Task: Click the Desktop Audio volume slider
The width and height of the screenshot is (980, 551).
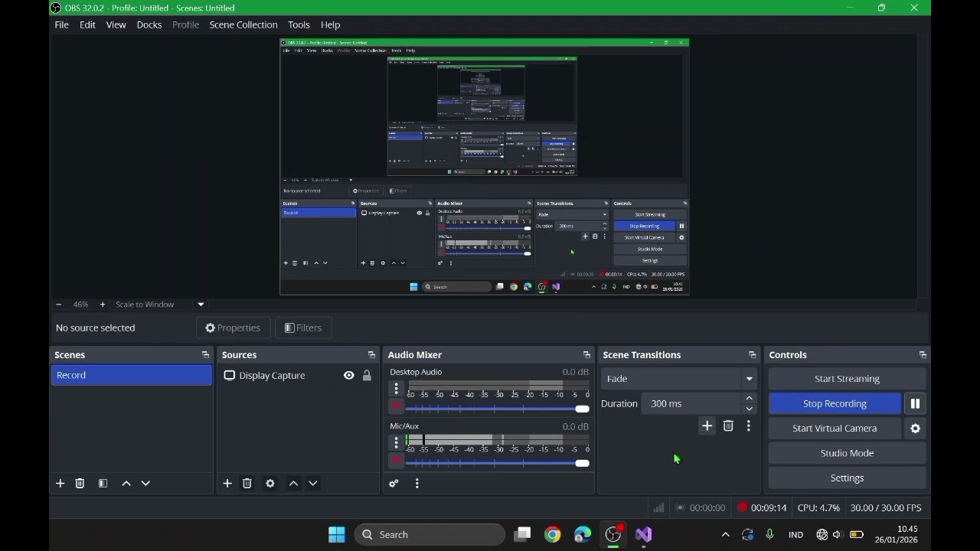Action: (498, 409)
